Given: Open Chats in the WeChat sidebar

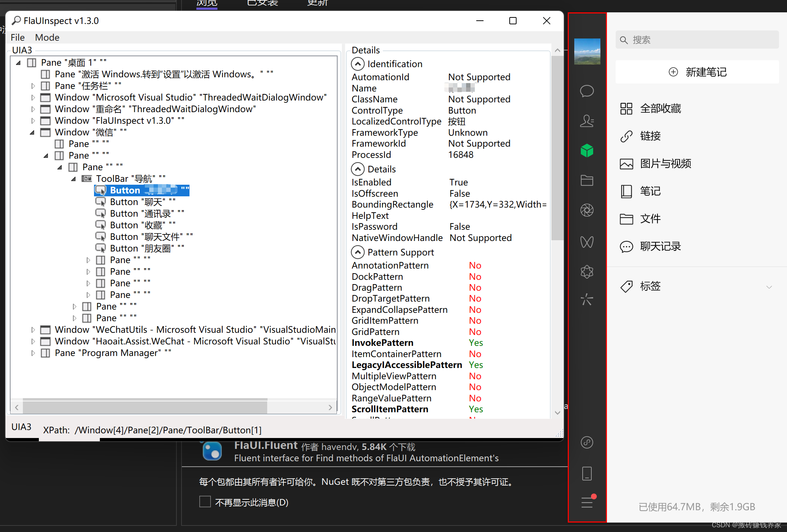Looking at the screenshot, I should point(587,91).
